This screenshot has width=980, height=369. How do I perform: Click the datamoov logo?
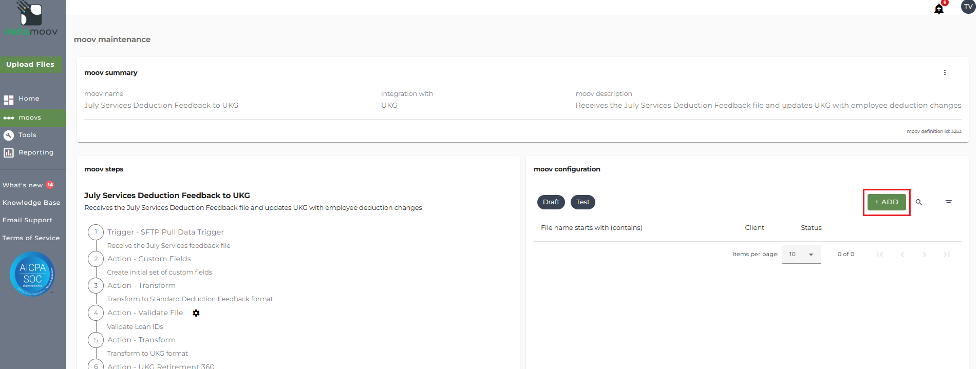31,19
